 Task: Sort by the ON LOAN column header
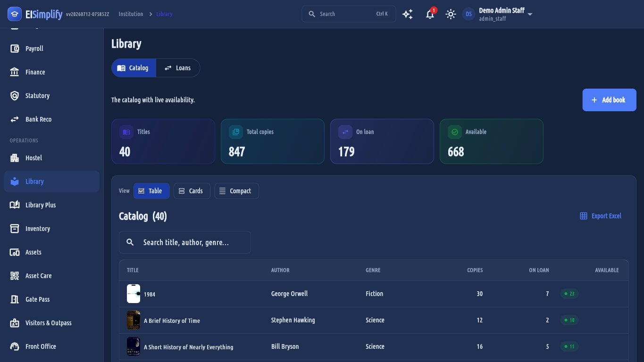(x=539, y=270)
